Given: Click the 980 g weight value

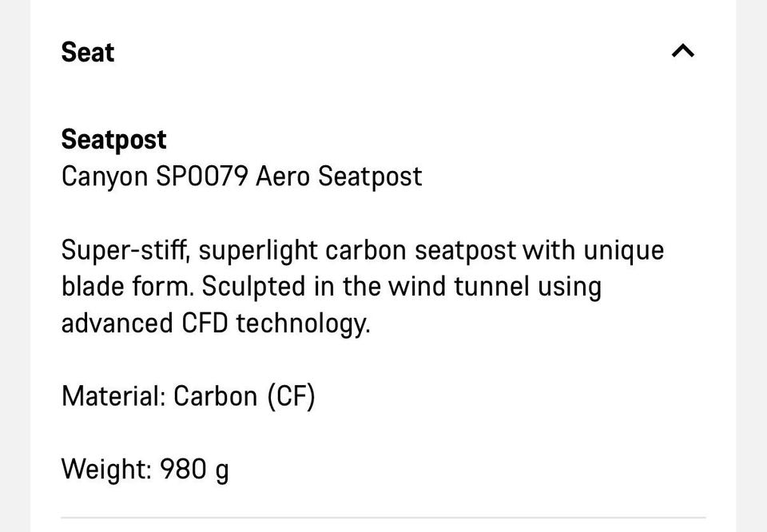Looking at the screenshot, I should point(194,470).
